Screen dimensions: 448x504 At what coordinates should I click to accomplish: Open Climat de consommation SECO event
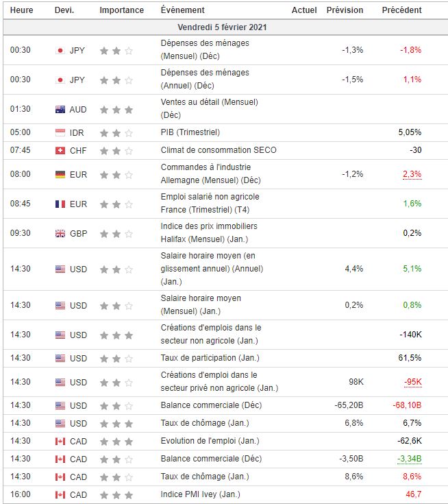[x=219, y=150]
